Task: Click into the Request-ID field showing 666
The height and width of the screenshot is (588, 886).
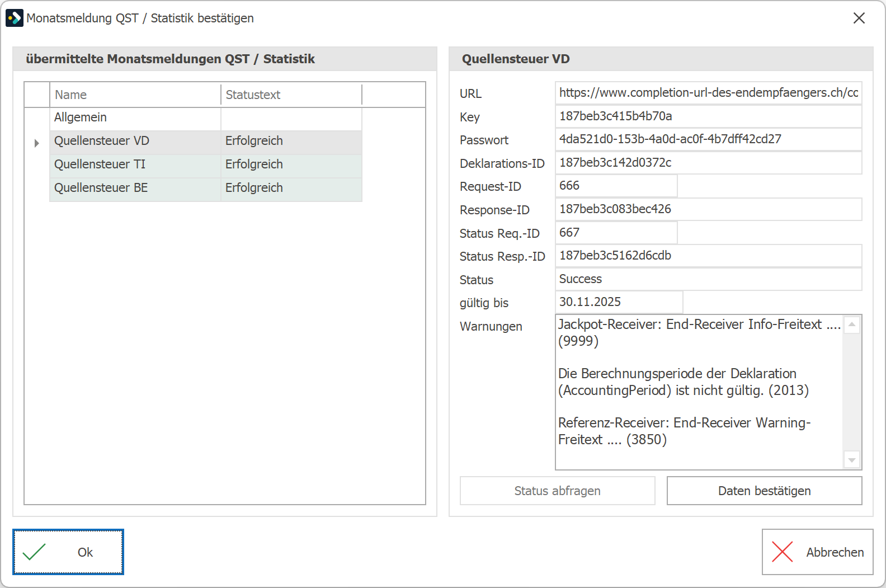Action: 616,186
